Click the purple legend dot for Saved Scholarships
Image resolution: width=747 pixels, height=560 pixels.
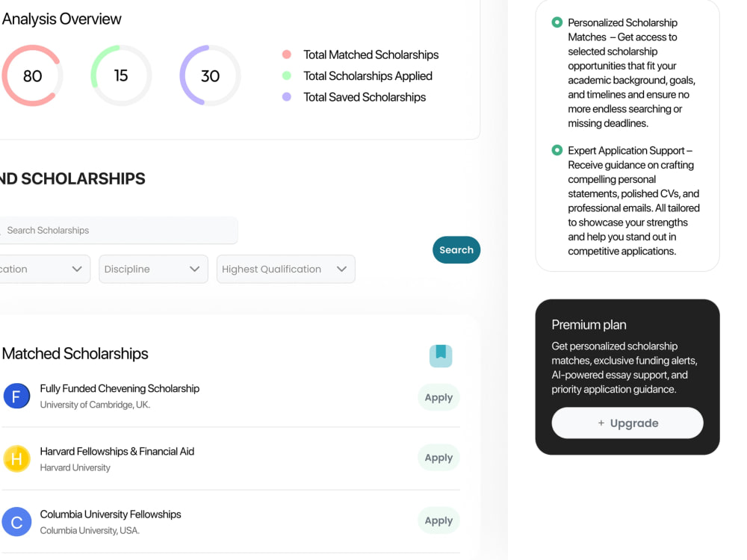point(286,96)
